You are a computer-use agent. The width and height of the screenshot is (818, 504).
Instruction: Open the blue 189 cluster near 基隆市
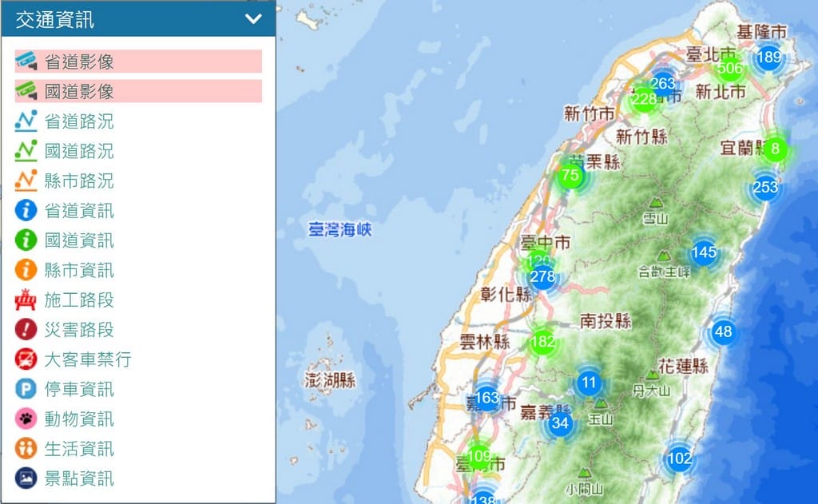click(x=769, y=57)
